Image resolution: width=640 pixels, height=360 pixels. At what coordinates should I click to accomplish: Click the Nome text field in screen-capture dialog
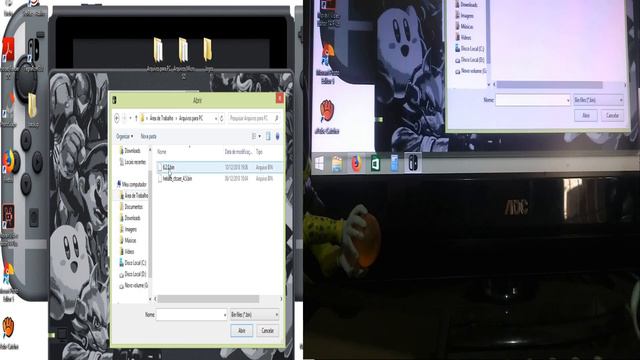click(191, 315)
